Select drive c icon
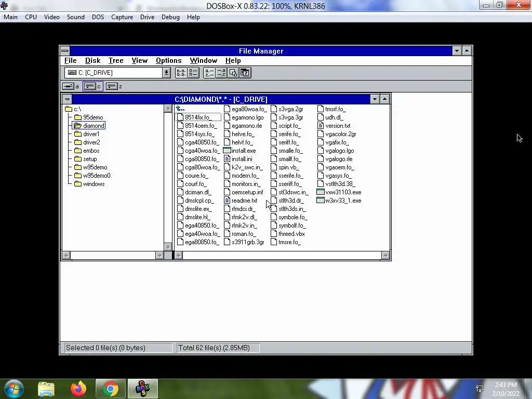The width and height of the screenshot is (532, 399). (92, 86)
